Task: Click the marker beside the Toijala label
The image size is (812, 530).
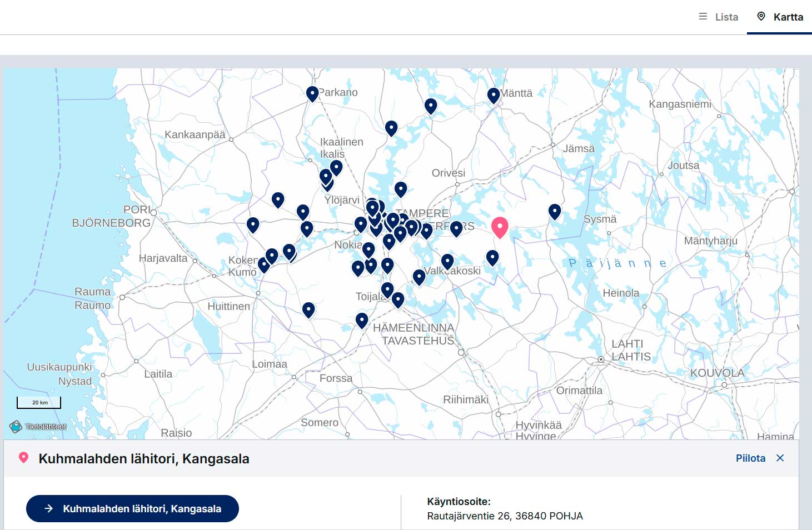Action: click(x=387, y=289)
